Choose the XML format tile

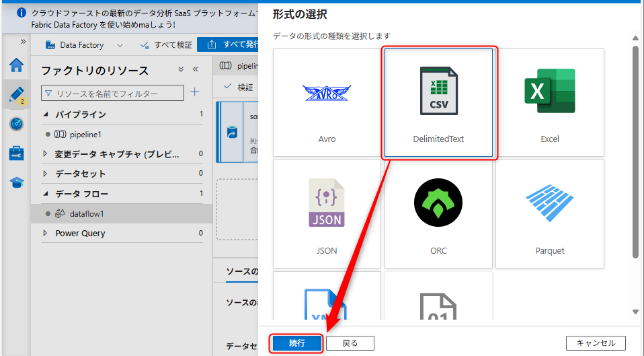(327, 295)
